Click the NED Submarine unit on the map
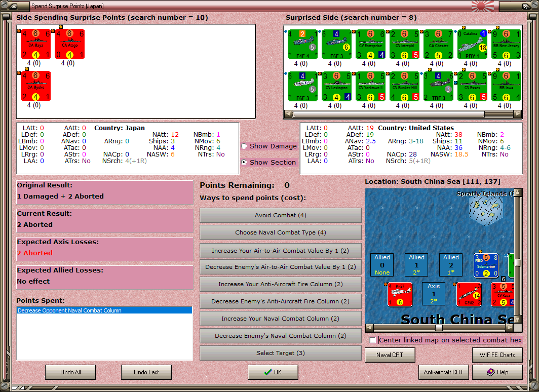539x392 pixels. (486, 265)
